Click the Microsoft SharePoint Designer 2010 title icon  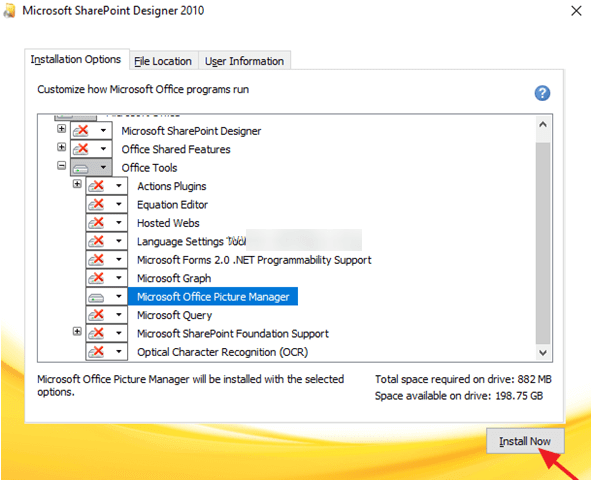[9, 11]
